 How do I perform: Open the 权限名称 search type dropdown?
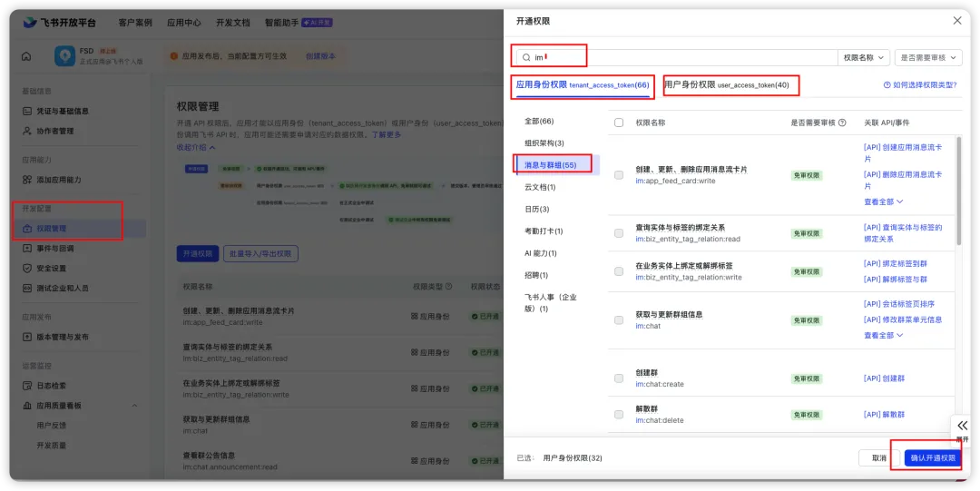click(864, 57)
